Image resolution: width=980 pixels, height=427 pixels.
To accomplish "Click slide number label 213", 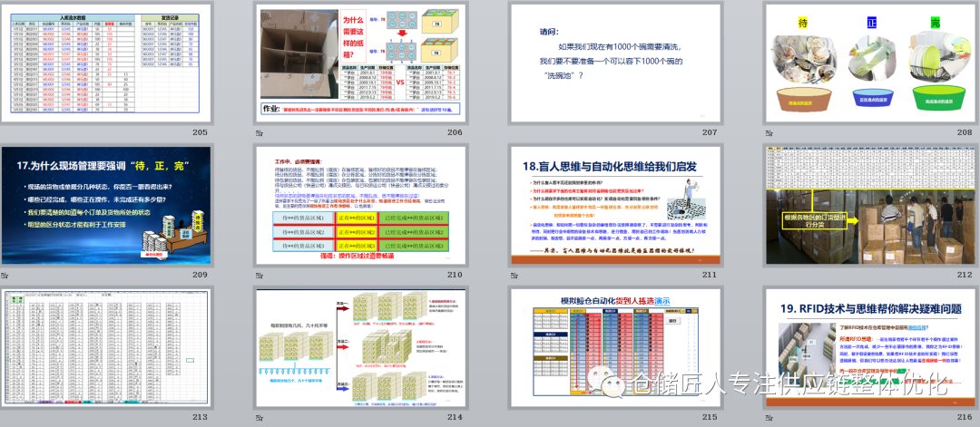I will tap(200, 417).
